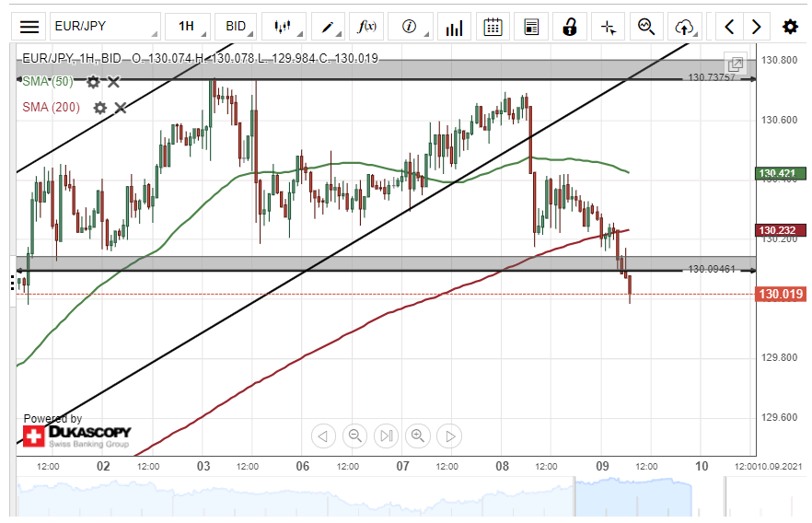The image size is (812, 523).
Task: Click the red SMA value tag 130.232
Action: pos(781,230)
